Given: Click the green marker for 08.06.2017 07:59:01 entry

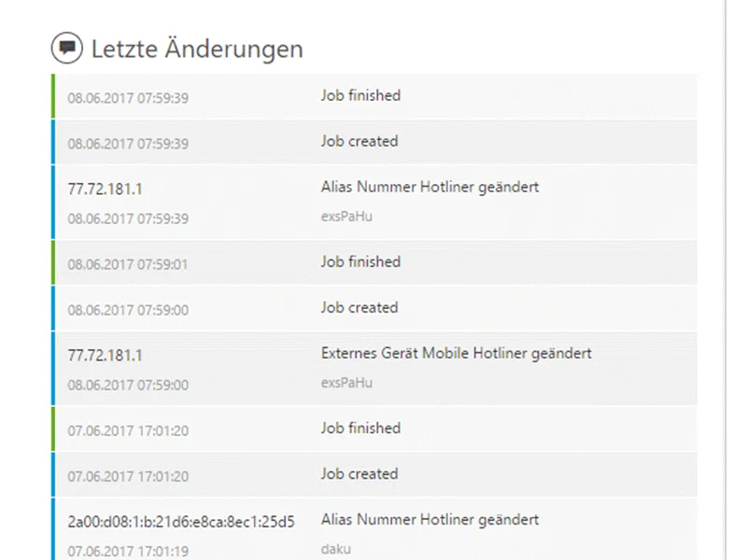Looking at the screenshot, I should click(x=51, y=262).
